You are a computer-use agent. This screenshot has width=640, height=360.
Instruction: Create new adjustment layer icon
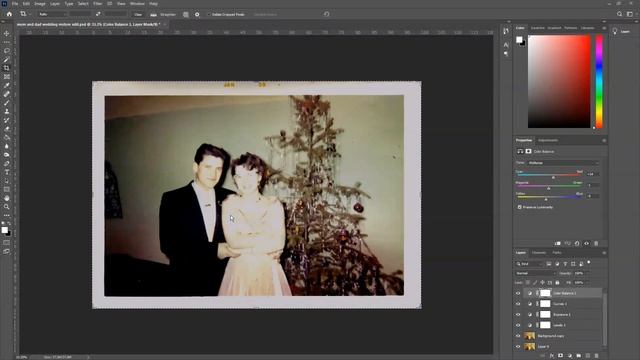tap(570, 356)
